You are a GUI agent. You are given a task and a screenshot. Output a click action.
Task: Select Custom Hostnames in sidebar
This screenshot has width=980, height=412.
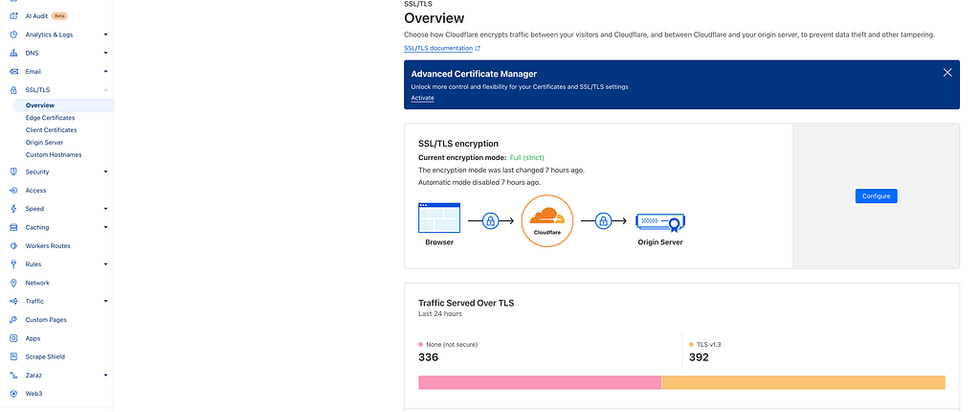54,154
